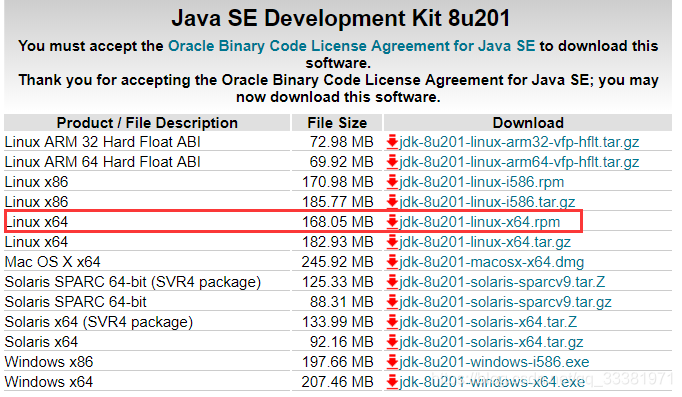The width and height of the screenshot is (682, 397).
Task: Click download arrow icon beside jdk-8u201-linux-x64.tar.gz
Action: tap(392, 242)
